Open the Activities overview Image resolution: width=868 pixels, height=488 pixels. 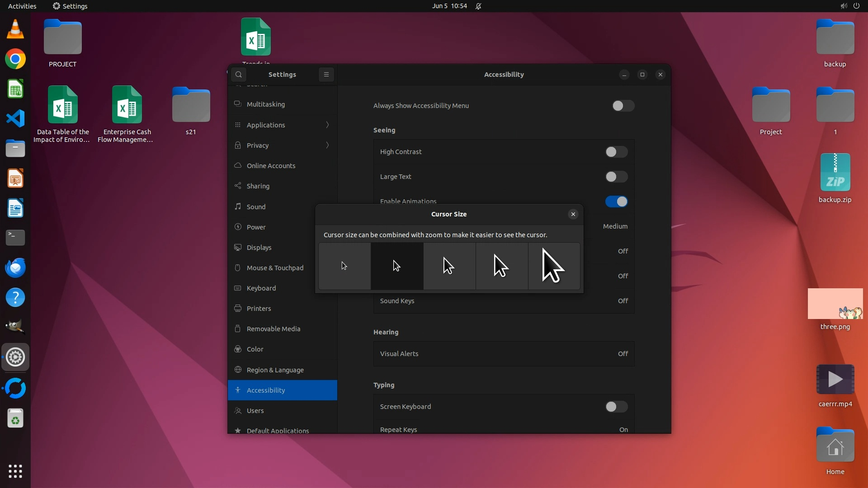tap(22, 6)
